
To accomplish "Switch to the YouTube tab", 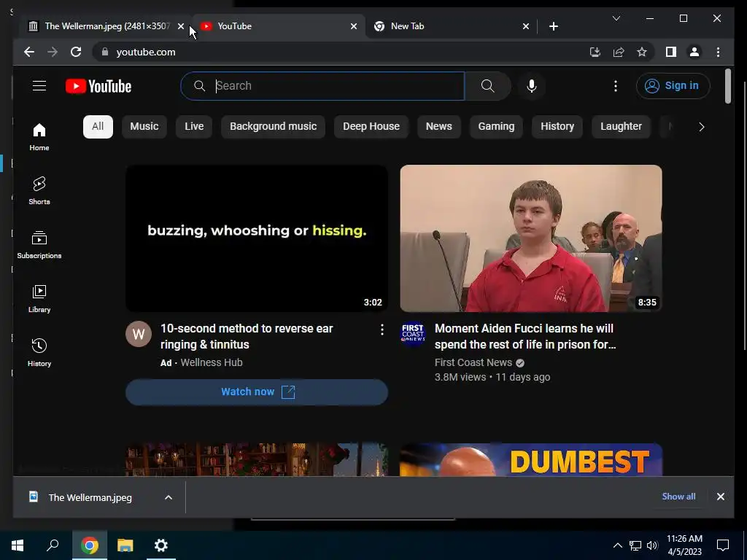I will point(279,26).
